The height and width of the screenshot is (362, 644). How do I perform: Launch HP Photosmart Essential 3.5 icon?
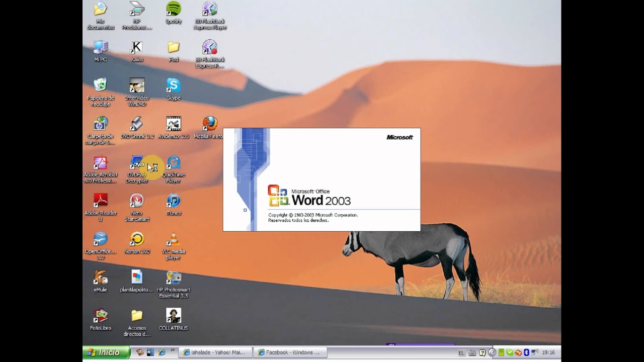(174, 284)
